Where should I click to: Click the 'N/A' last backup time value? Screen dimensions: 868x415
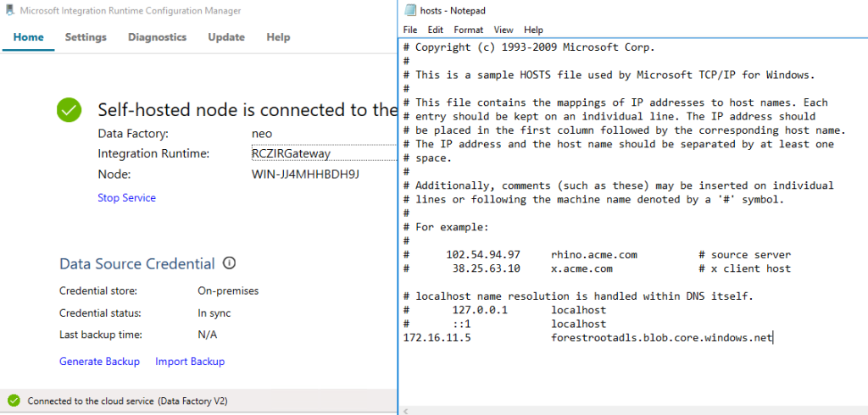pos(208,335)
